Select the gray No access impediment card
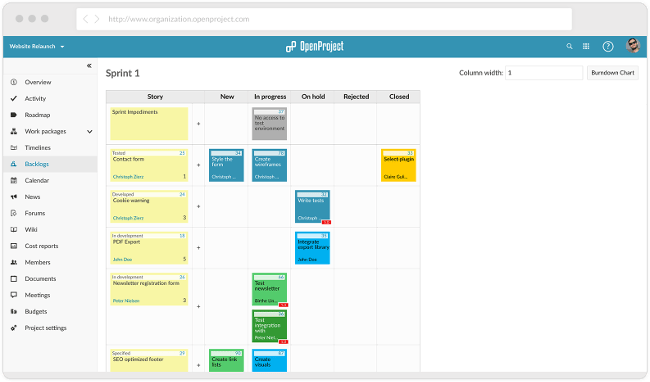650x382 pixels. pyautogui.click(x=269, y=124)
